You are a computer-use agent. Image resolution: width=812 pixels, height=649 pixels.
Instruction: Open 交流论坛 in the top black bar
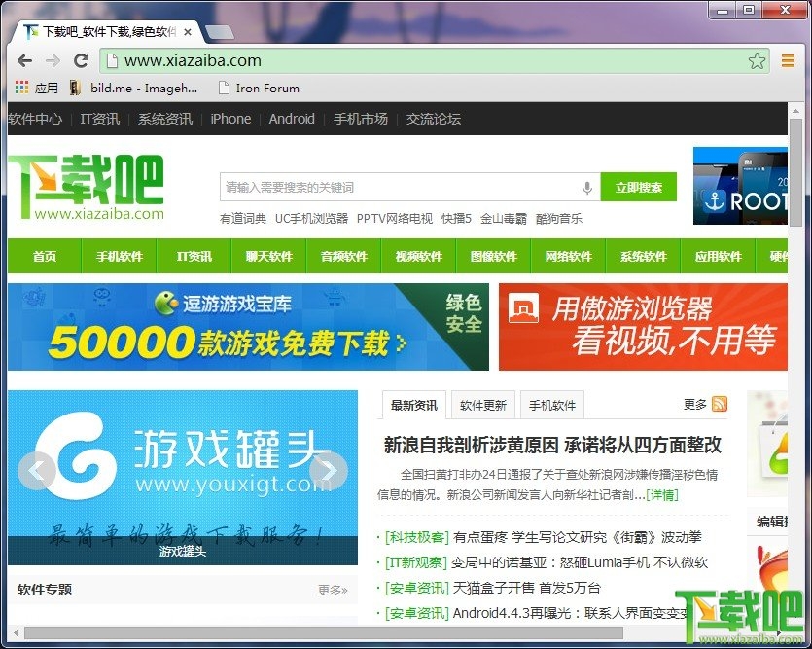click(x=434, y=119)
